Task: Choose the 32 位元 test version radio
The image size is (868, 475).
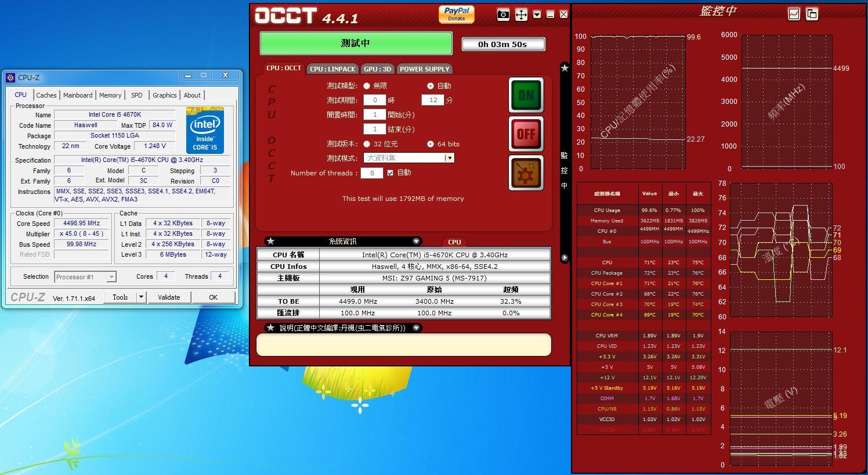Action: 367,144
